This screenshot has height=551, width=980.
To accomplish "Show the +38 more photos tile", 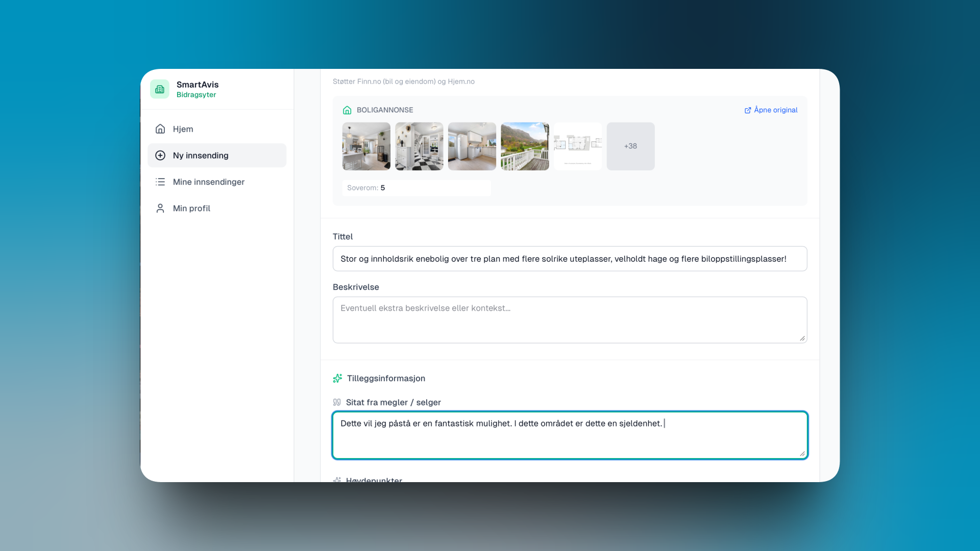I will (x=630, y=146).
